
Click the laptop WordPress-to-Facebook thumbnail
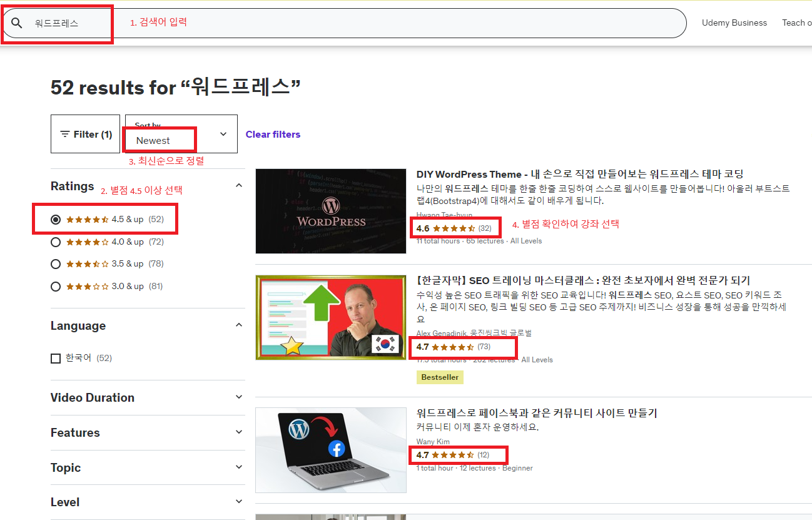(331, 450)
